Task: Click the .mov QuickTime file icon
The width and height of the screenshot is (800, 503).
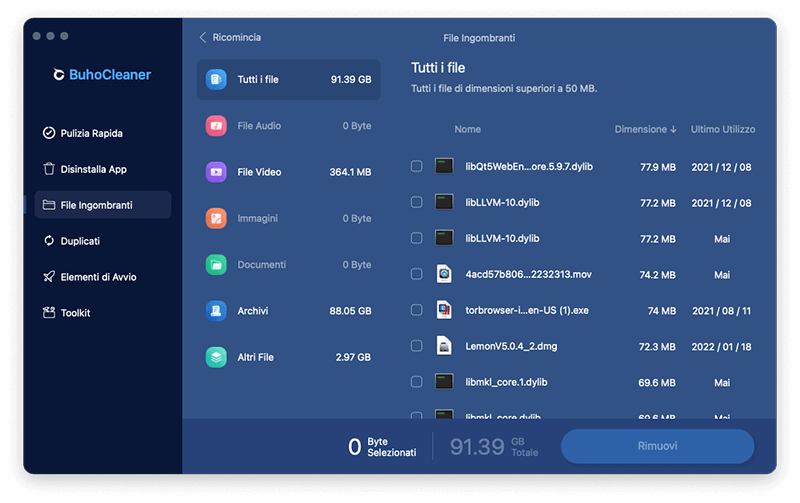Action: [444, 274]
